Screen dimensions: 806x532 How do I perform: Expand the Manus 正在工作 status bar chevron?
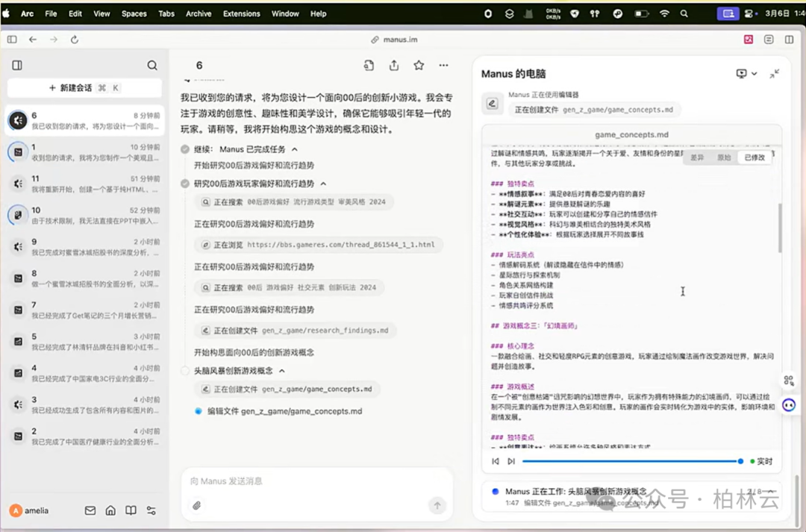tap(770, 492)
